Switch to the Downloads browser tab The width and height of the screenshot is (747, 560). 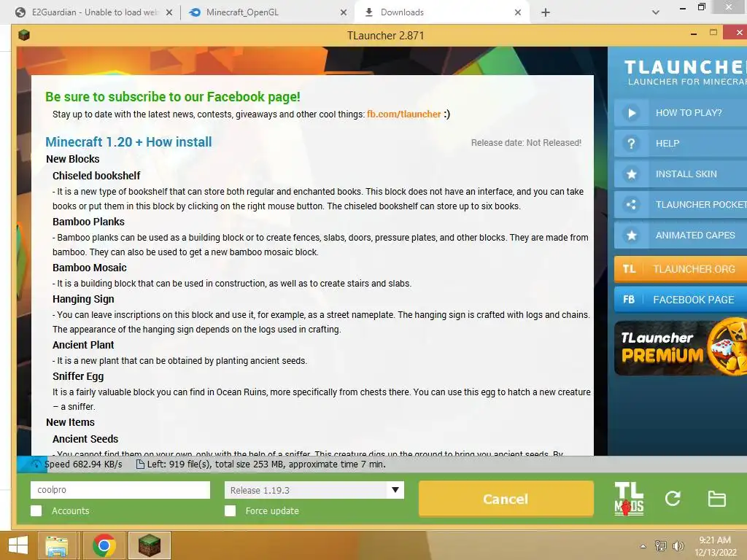coord(441,12)
